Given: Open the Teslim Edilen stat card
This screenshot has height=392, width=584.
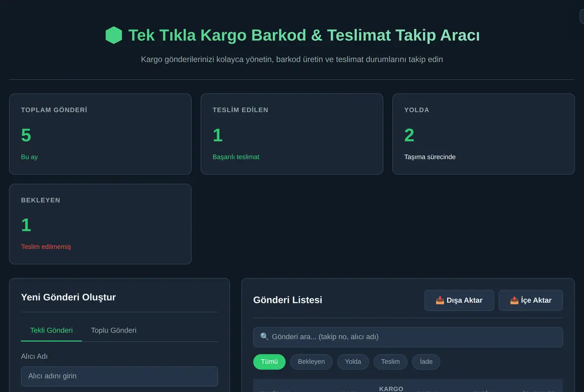Looking at the screenshot, I should tap(292, 134).
